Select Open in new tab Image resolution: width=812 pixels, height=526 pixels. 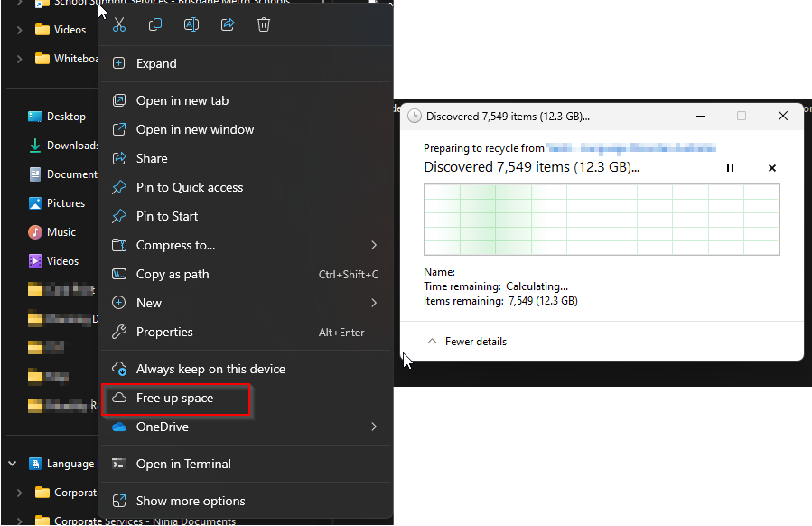182,100
